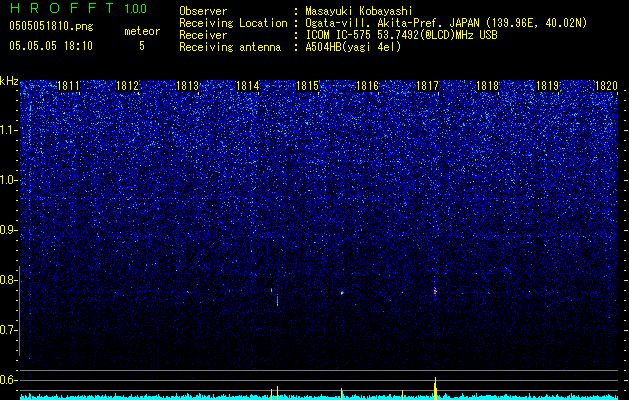The width and height of the screenshot is (629, 400).
Task: Select observer name Masayuki Kobayashi
Action: coord(359,11)
